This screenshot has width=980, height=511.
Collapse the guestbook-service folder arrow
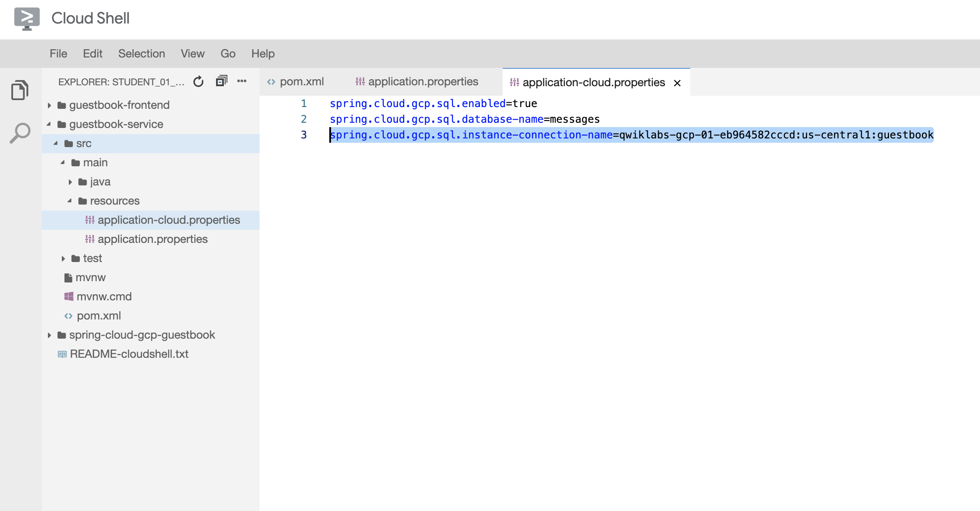point(49,124)
